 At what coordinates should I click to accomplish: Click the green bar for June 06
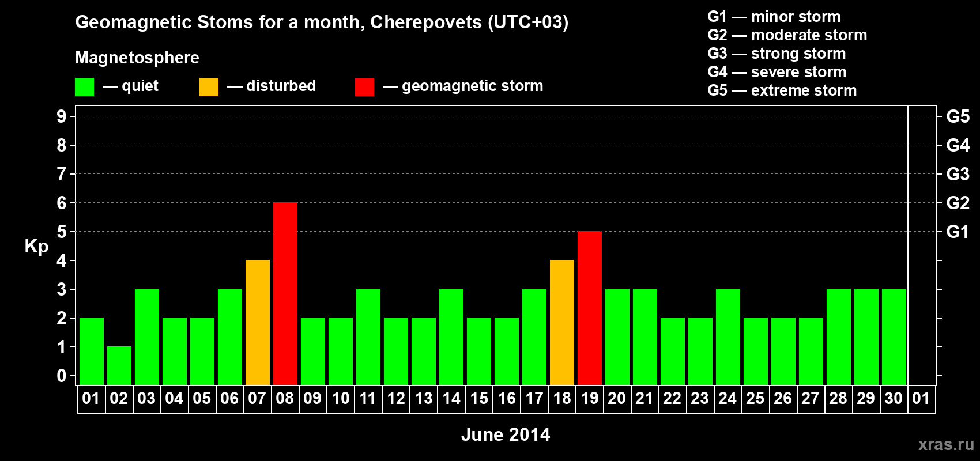(230, 337)
